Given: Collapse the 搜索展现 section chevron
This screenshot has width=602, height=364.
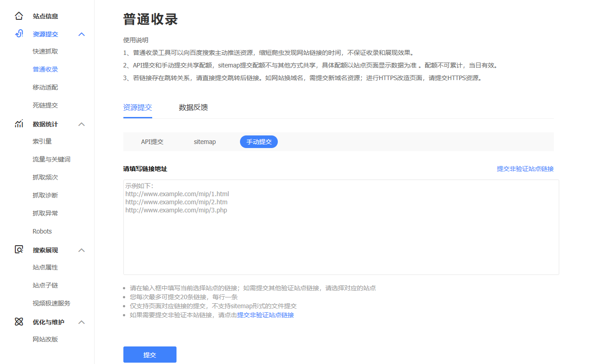Looking at the screenshot, I should [x=81, y=250].
